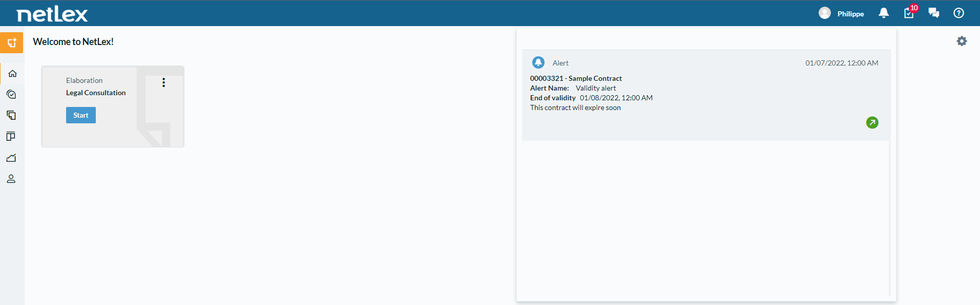Click the Validity alert name

(596, 88)
